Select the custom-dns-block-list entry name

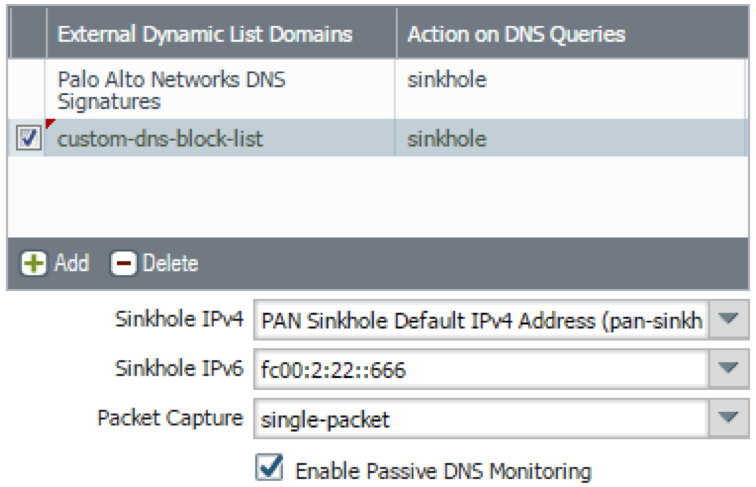pyautogui.click(x=160, y=139)
